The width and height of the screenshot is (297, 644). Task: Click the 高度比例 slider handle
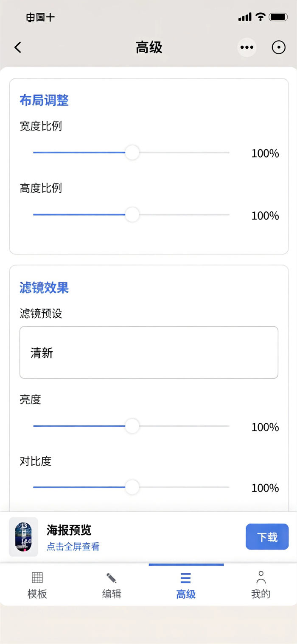point(132,215)
